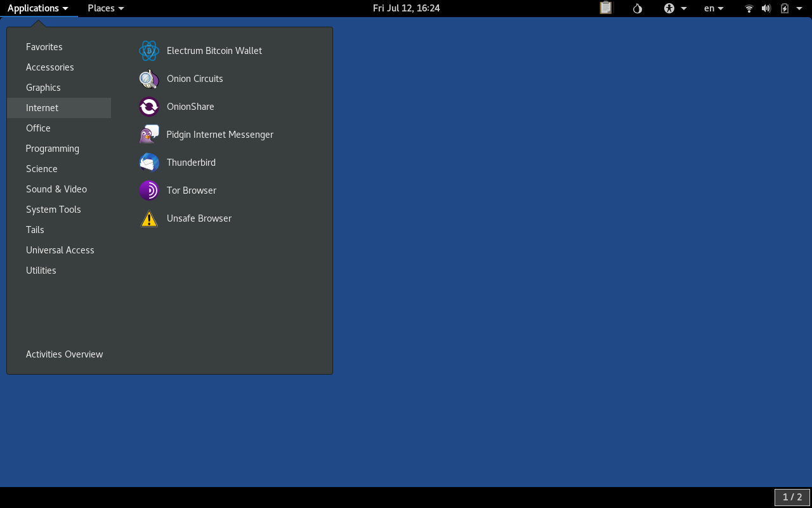This screenshot has height=508, width=812.
Task: Select the Science category
Action: point(59,169)
